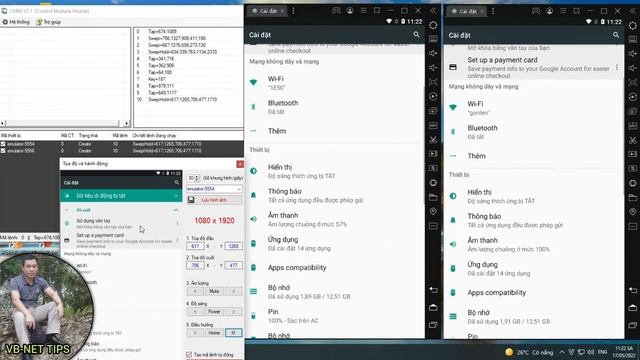Open account icon in left emulator title bar
Image resolution: width=640 pixels, height=360 pixels.
coord(350,11)
